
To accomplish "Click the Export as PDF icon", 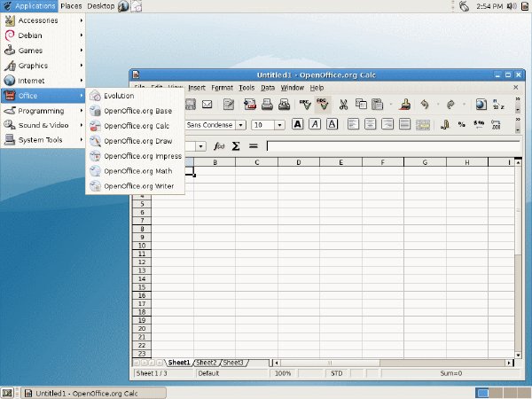I will (x=250, y=104).
